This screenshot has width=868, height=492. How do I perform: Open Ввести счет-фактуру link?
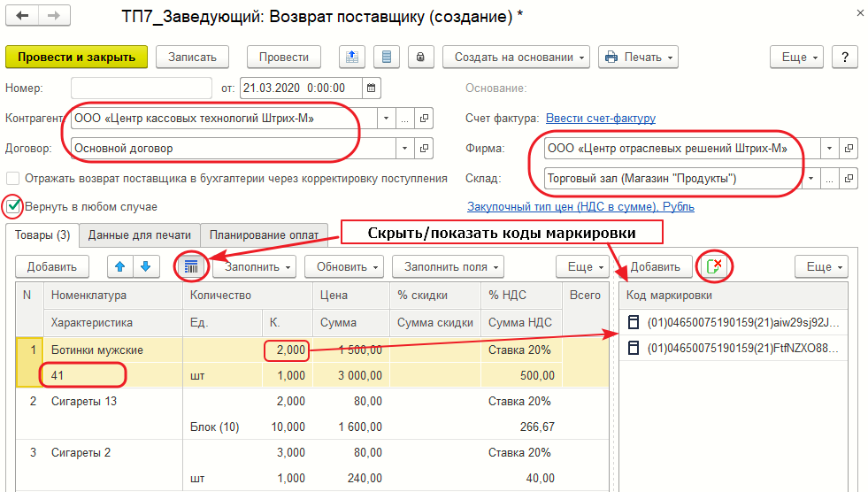coord(601,118)
